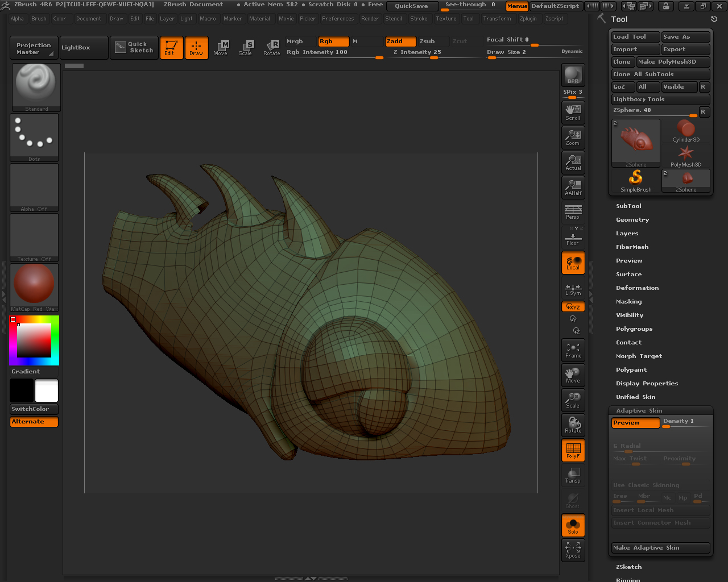Click the Actual size icon

[573, 162]
